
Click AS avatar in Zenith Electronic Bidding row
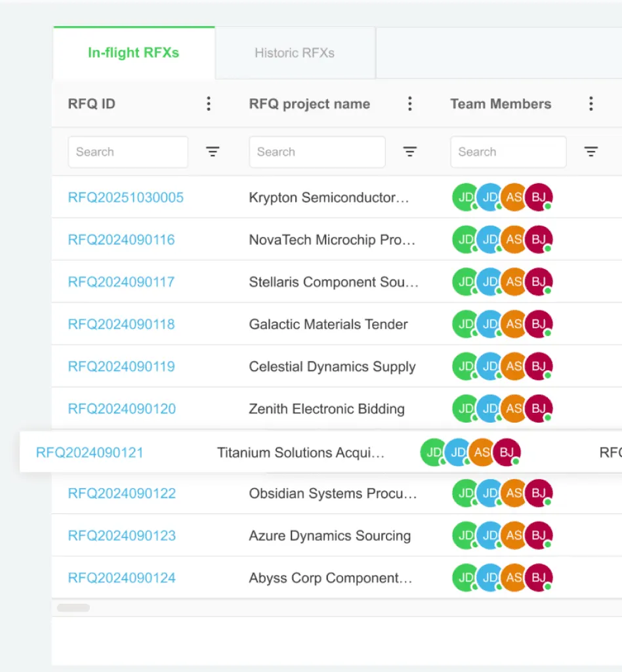coord(514,408)
